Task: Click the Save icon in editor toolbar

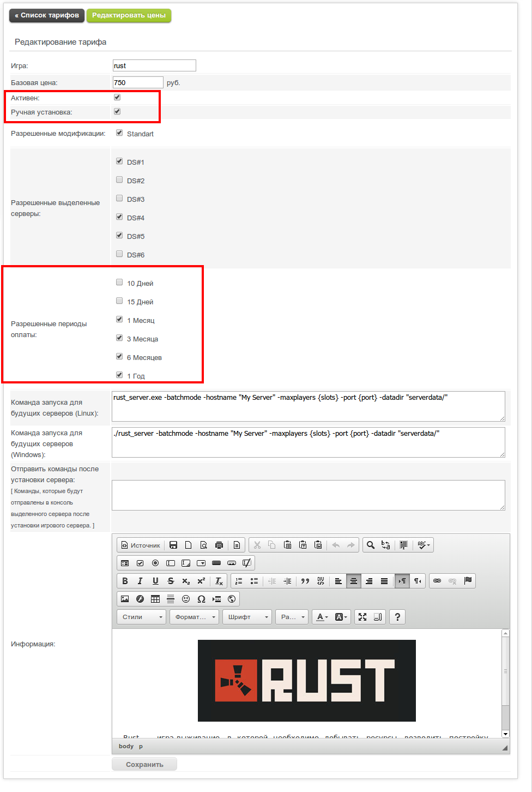Action: coord(173,545)
